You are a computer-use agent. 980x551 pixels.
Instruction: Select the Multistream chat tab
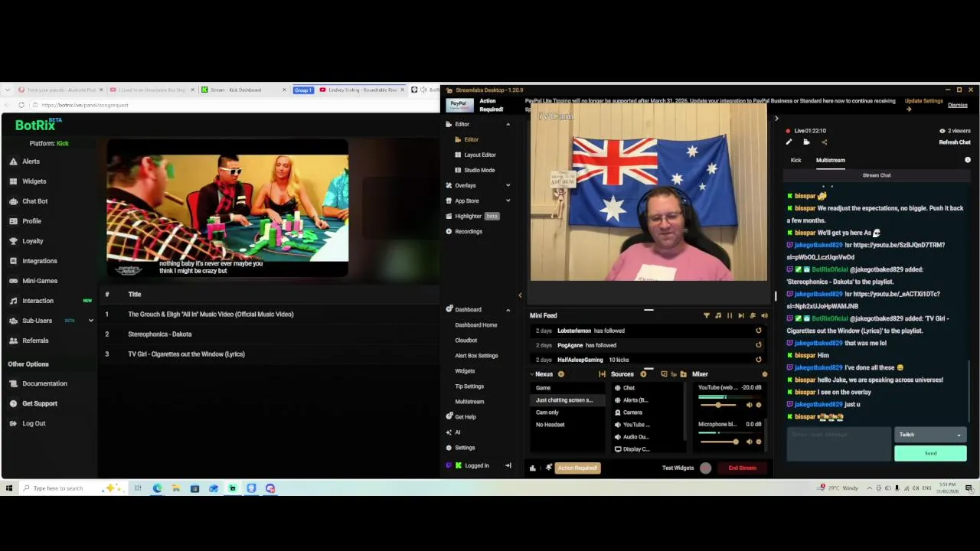pos(831,160)
